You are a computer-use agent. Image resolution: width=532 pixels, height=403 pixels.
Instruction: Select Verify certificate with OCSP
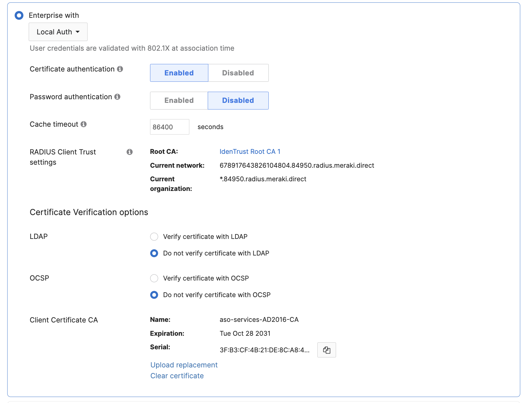(154, 278)
